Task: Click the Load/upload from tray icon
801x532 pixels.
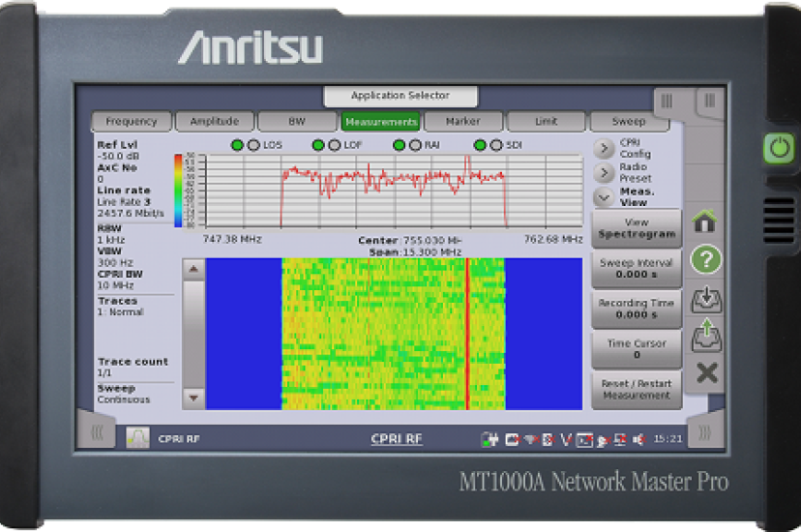Action: [x=706, y=336]
